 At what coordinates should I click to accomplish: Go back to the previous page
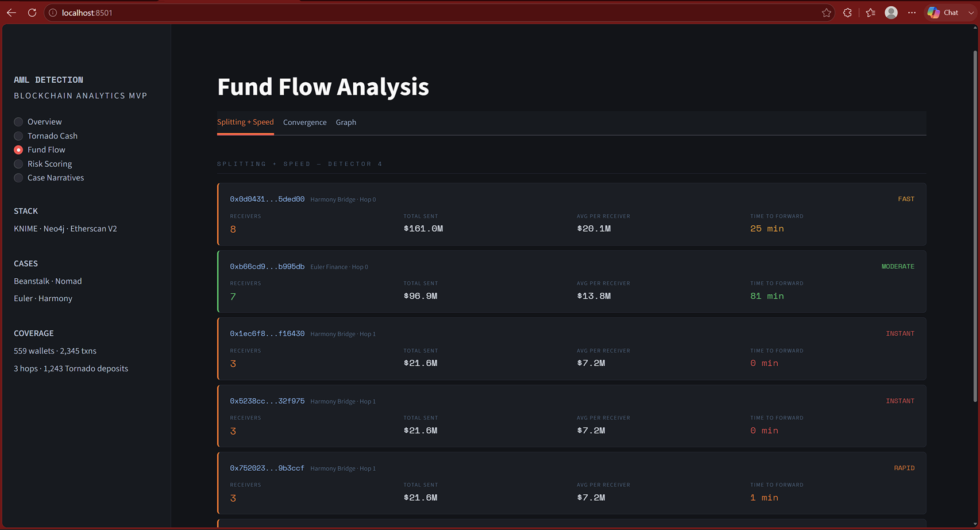point(11,13)
